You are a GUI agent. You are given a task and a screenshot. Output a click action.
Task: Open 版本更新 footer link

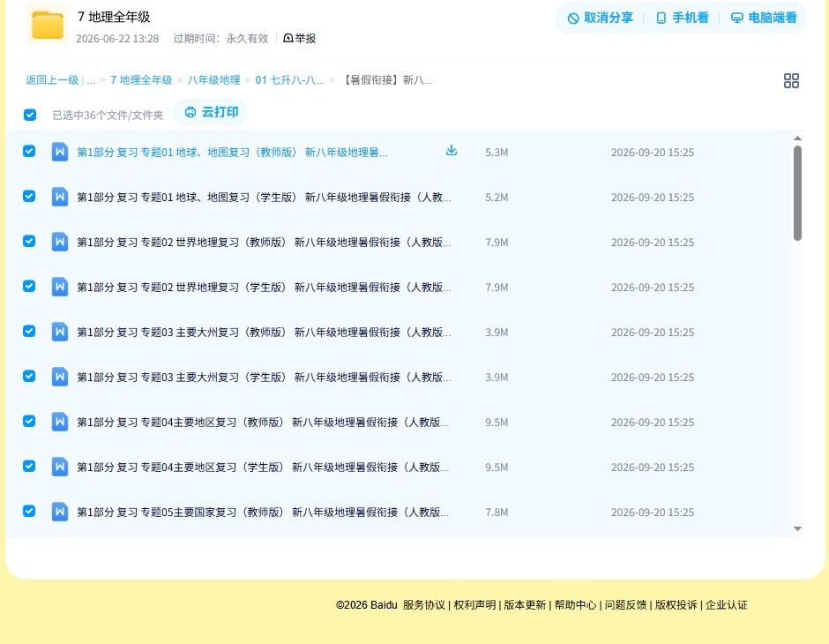point(525,605)
